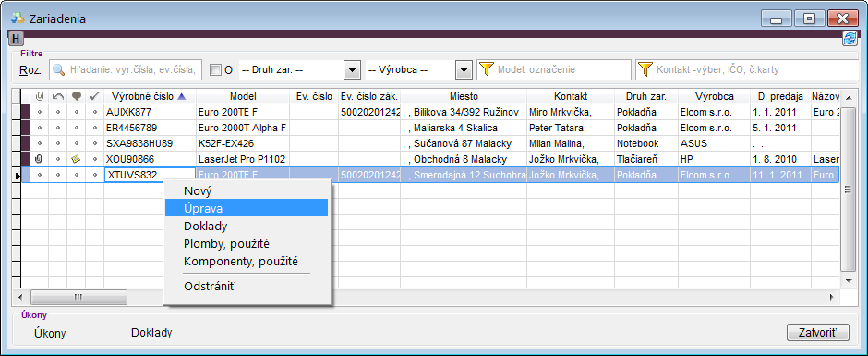Open note icon in XOU90866 row

77,160
